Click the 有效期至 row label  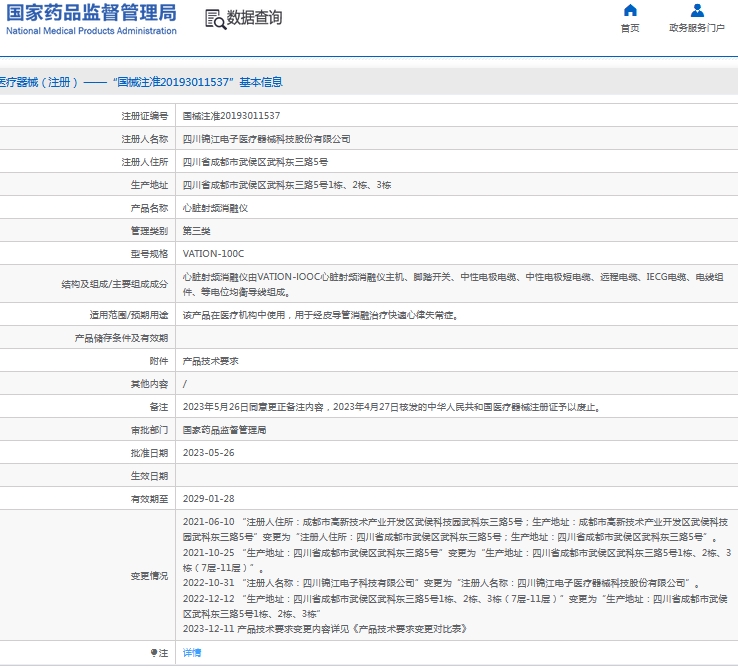(149, 499)
